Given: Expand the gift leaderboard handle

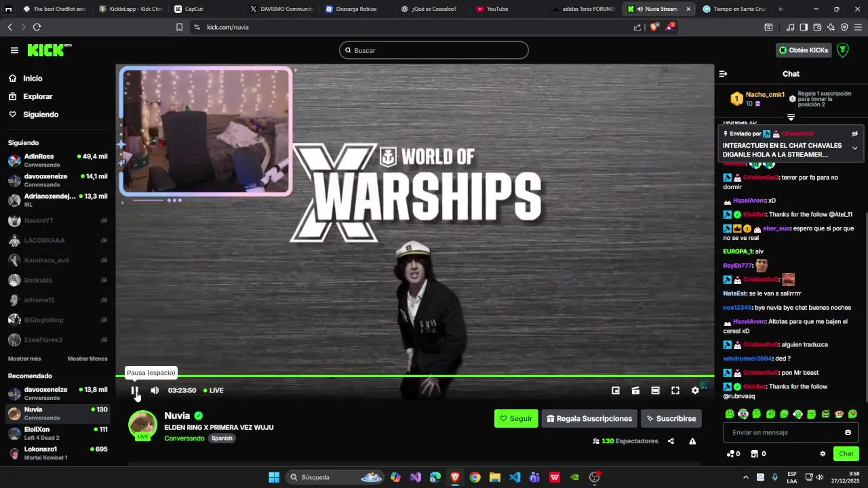Looking at the screenshot, I should tap(791, 117).
